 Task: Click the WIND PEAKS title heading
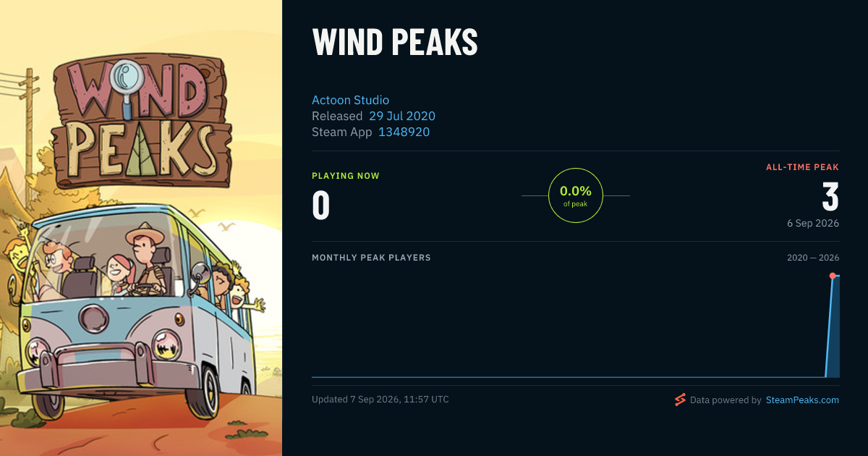click(395, 43)
